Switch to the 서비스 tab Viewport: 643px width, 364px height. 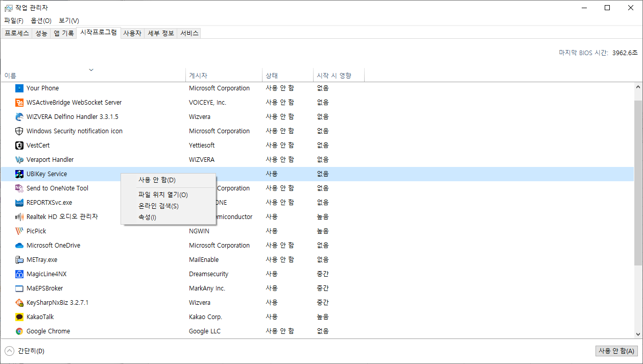coord(189,33)
